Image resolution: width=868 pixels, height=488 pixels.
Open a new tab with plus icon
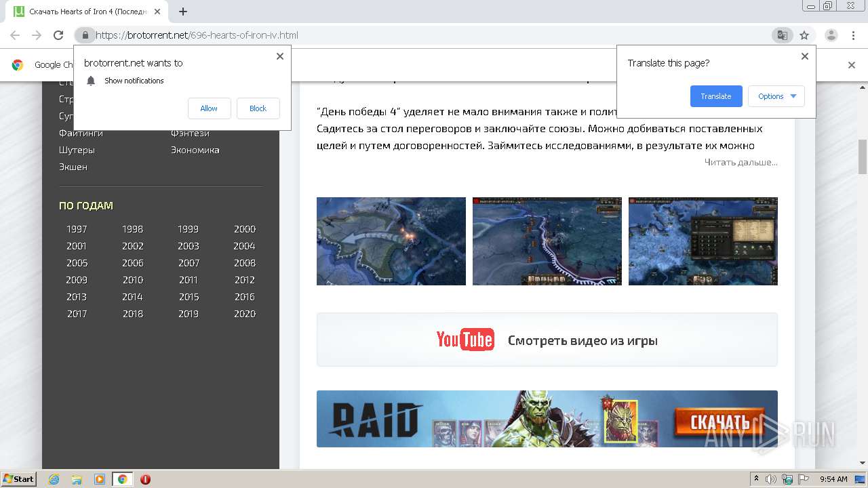click(x=182, y=12)
